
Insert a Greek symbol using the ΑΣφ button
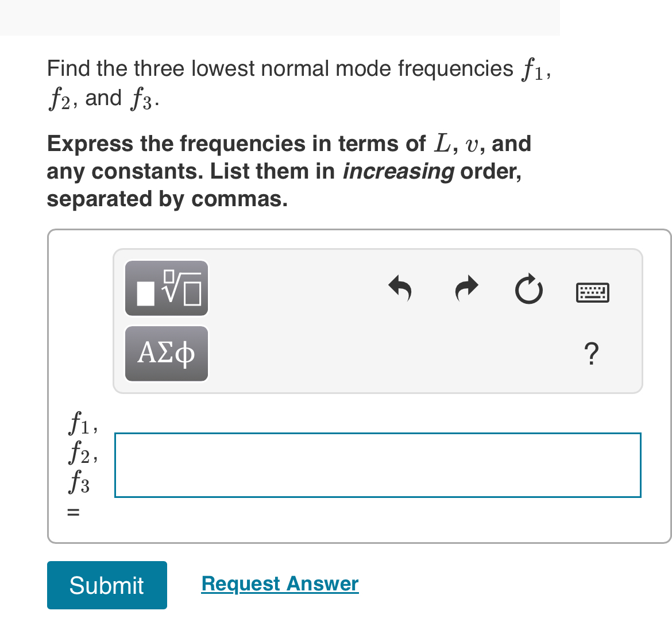(166, 353)
